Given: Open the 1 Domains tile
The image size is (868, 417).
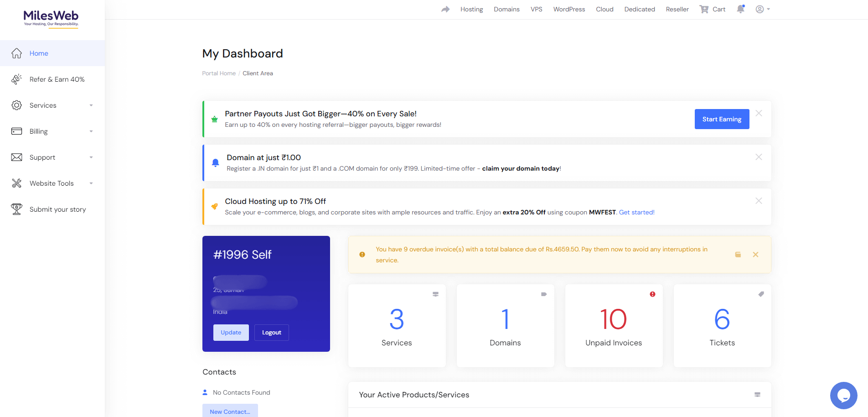Looking at the screenshot, I should [x=505, y=326].
